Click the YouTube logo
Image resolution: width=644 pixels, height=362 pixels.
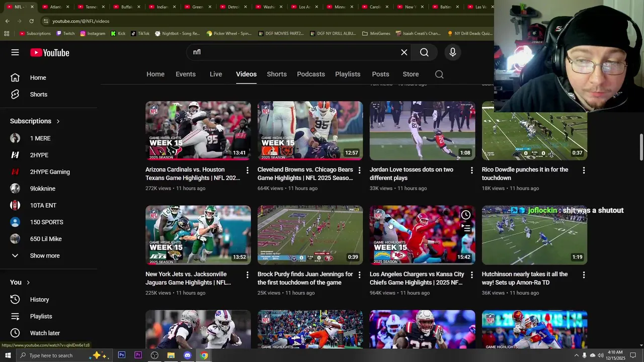(49, 53)
